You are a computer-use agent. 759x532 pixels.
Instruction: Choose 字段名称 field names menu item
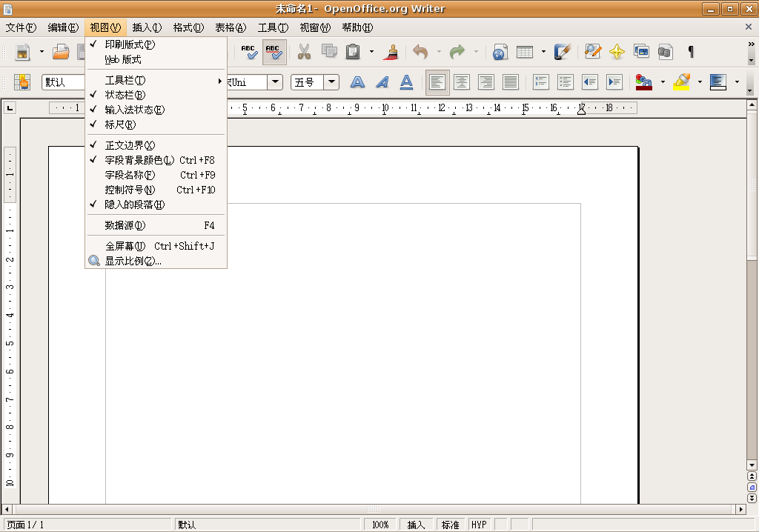click(156, 176)
